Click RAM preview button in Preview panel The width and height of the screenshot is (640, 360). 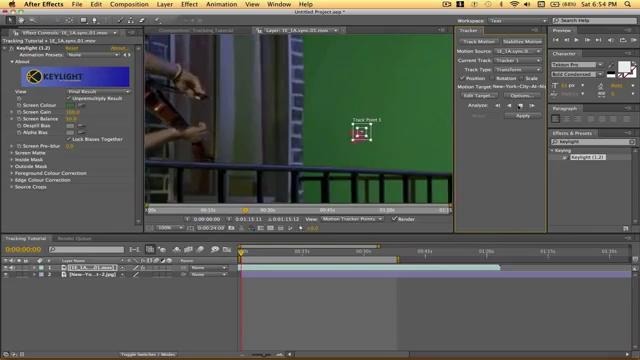tap(633, 40)
